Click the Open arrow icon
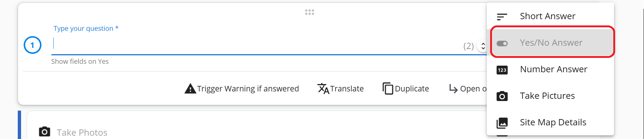 point(453,88)
